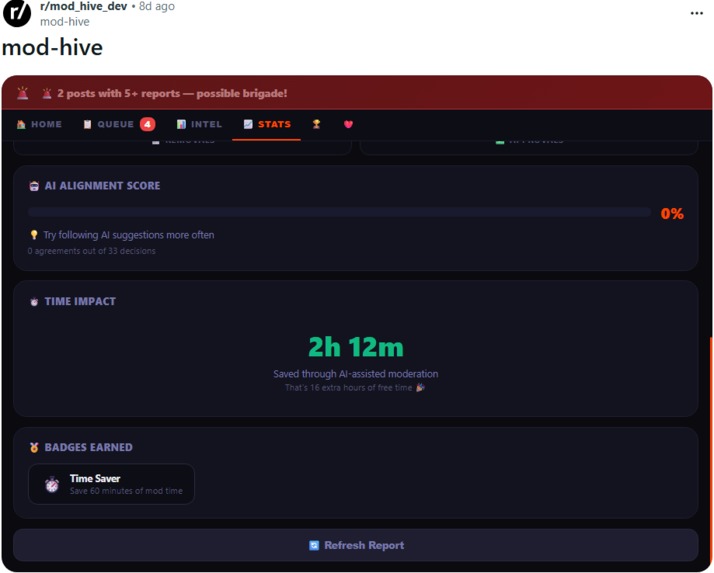Click the clipboard icon on Queue tab
The height and width of the screenshot is (573, 714).
(87, 124)
